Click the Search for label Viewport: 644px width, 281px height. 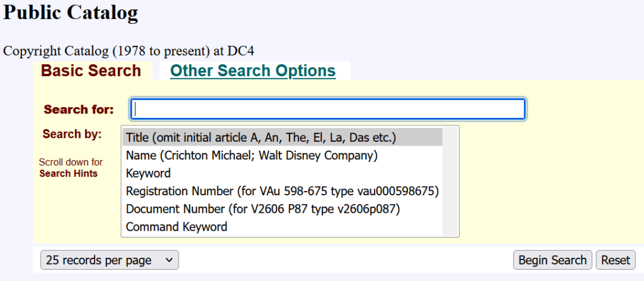point(79,110)
